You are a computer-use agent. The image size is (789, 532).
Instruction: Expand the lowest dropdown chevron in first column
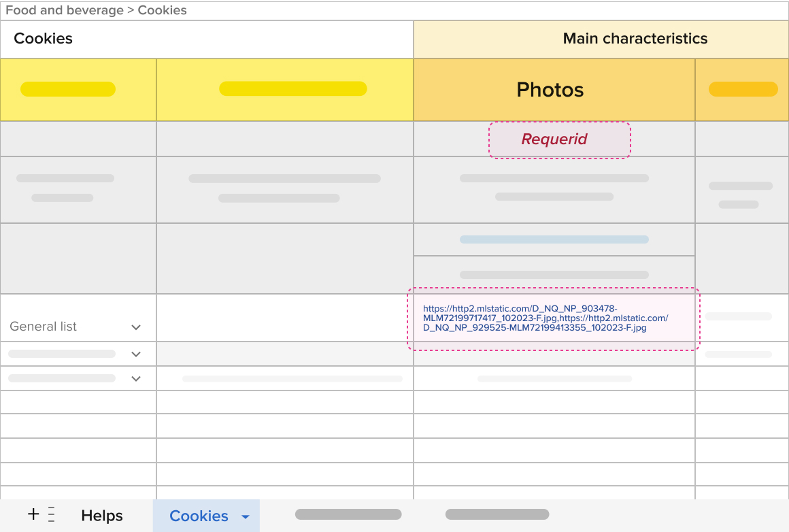[136, 379]
